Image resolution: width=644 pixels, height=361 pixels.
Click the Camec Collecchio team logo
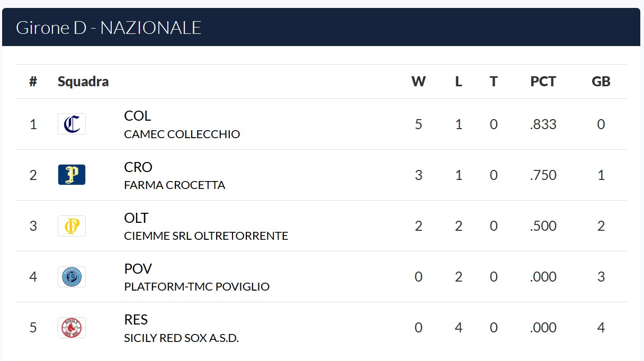point(71,124)
